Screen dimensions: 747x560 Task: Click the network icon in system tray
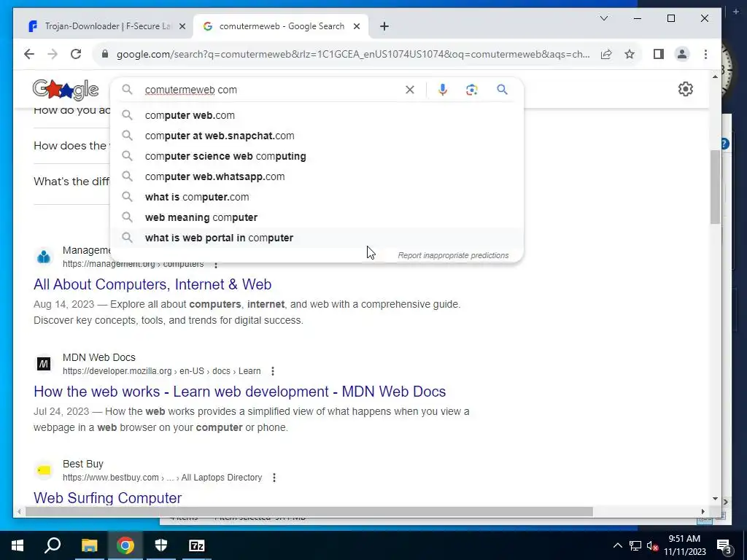(635, 545)
